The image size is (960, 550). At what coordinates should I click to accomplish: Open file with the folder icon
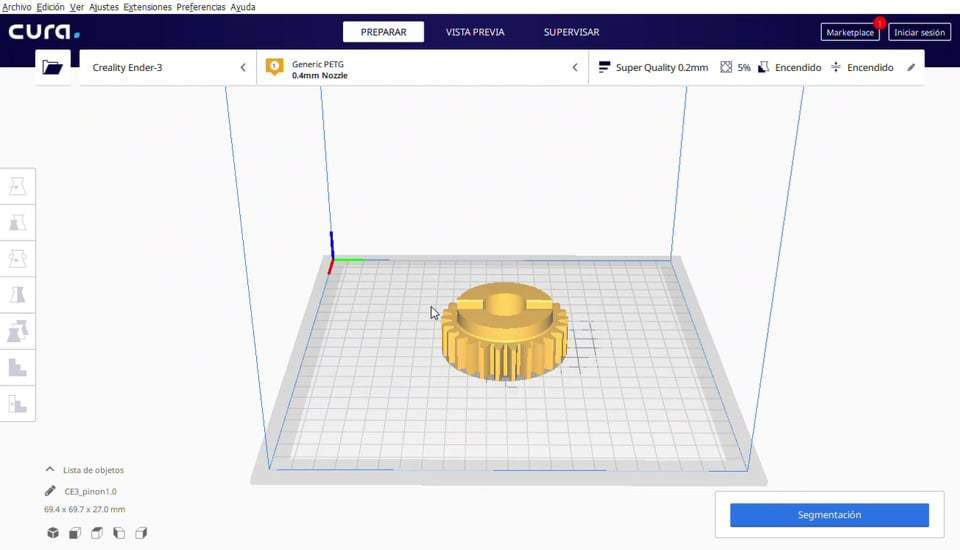pyautogui.click(x=53, y=67)
